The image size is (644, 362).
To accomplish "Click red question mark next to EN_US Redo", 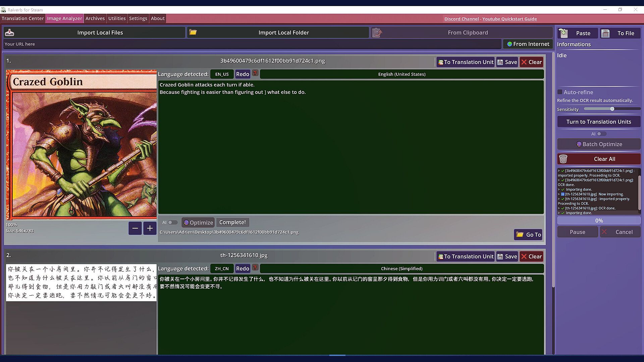I will click(255, 73).
